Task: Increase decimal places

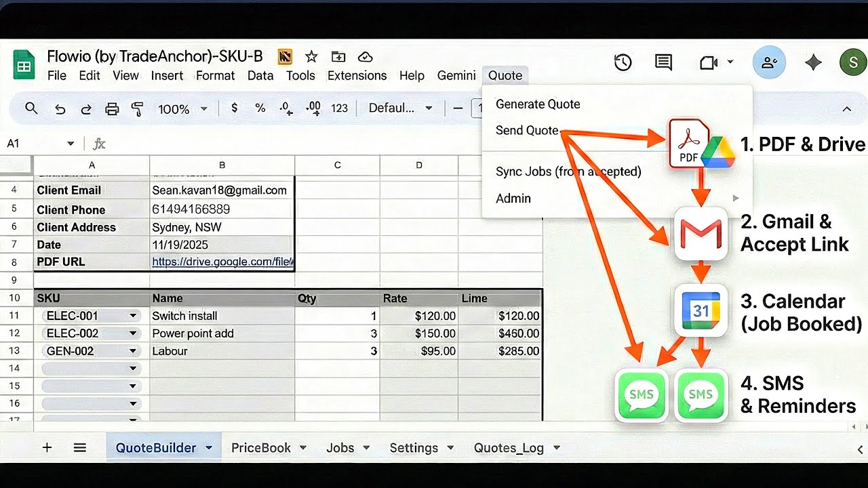Action: coord(313,108)
